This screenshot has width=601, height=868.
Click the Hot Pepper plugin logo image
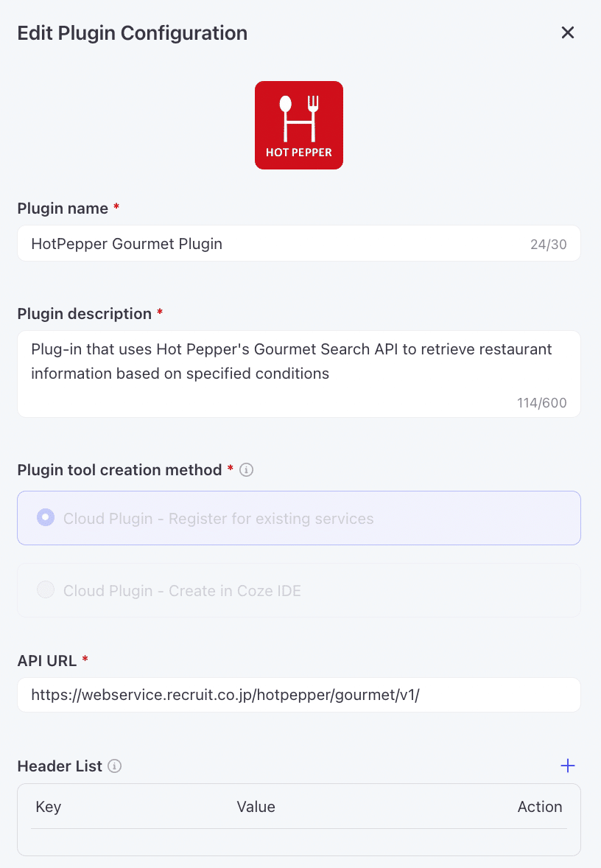pos(299,125)
